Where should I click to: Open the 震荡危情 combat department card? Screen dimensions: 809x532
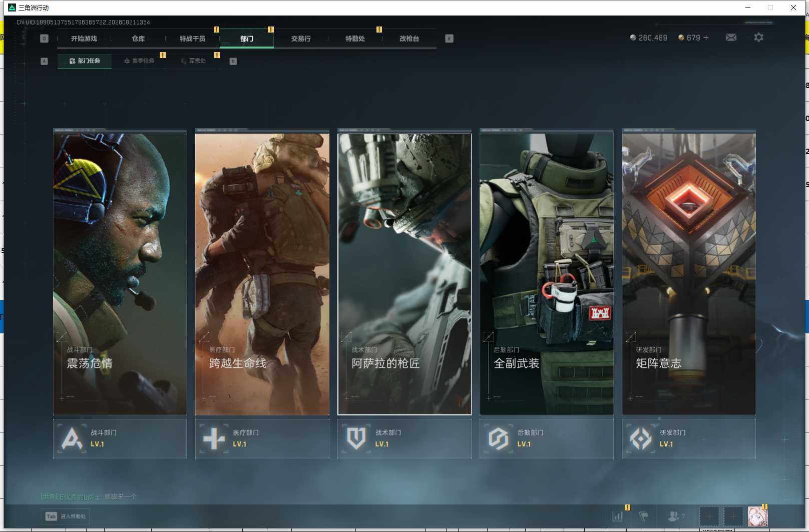(x=120, y=273)
